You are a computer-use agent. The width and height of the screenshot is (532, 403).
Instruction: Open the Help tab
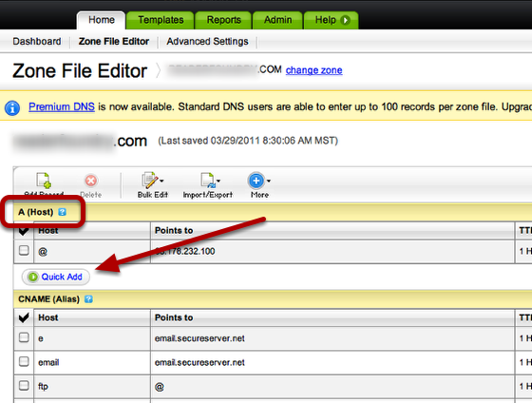pyautogui.click(x=332, y=20)
